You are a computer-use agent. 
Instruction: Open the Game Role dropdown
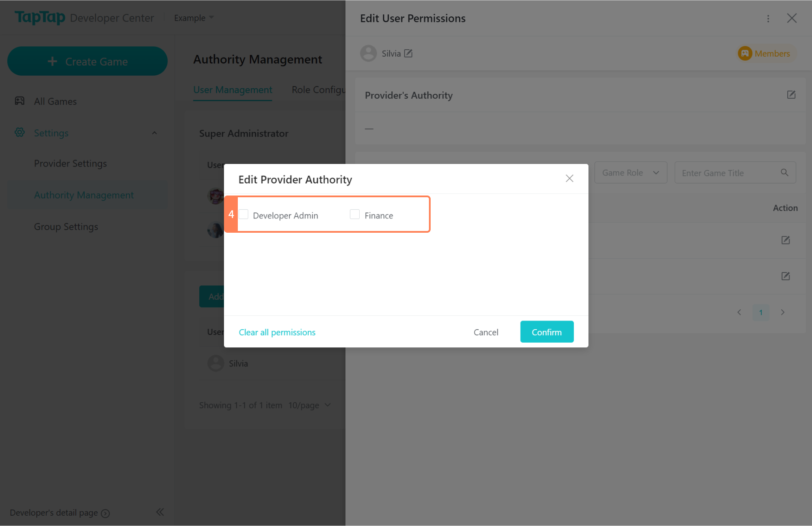(630, 173)
